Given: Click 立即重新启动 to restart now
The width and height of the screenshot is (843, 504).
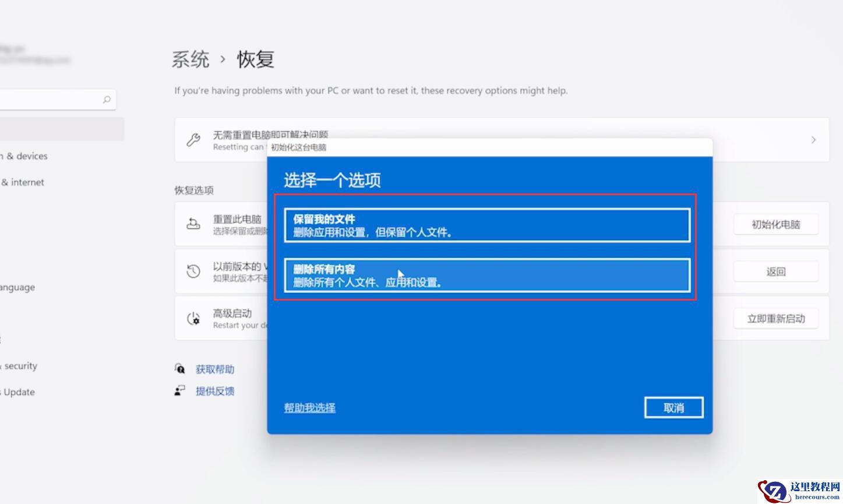Looking at the screenshot, I should pyautogui.click(x=776, y=318).
